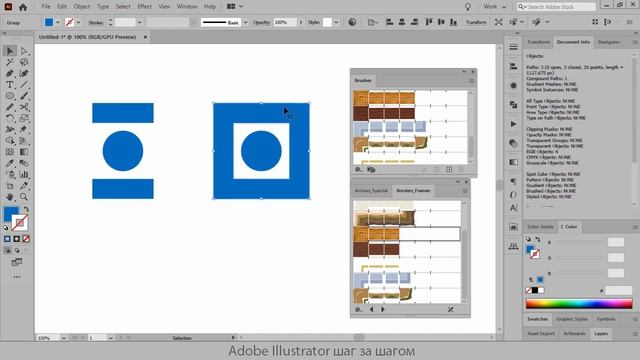640x360 pixels.
Task: Select the Eyedropper tool
Action: coord(10,163)
